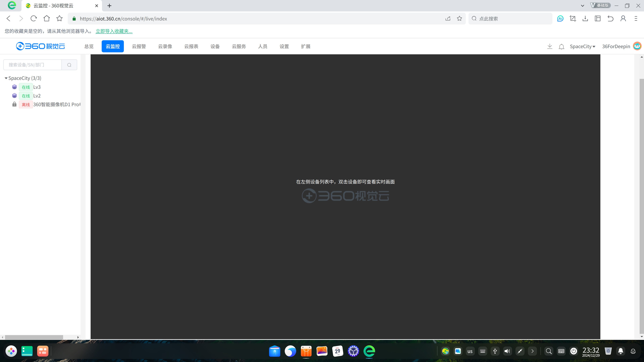The image size is (644, 362).
Task: Click the download icon in the 360 header
Action: (x=550, y=46)
